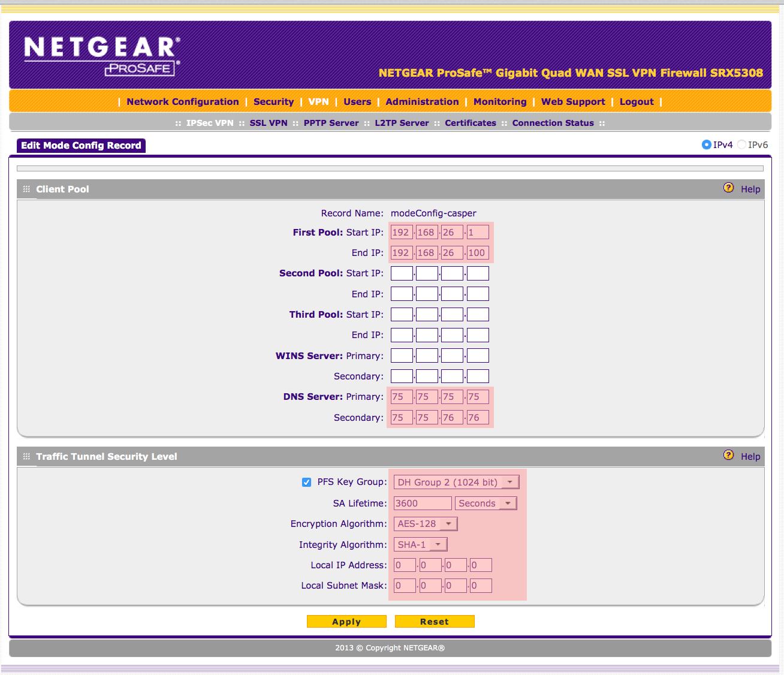
Task: Open the Network Configuration menu
Action: pos(183,102)
